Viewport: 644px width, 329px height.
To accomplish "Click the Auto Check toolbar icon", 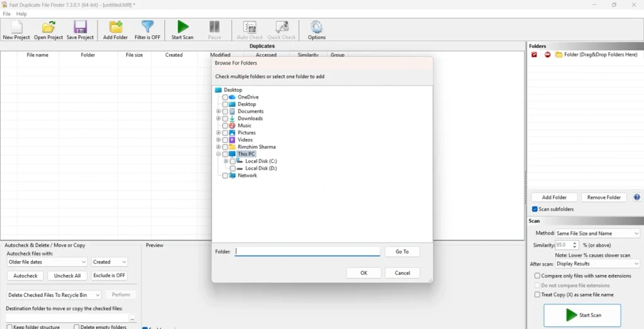I will 250,27.
